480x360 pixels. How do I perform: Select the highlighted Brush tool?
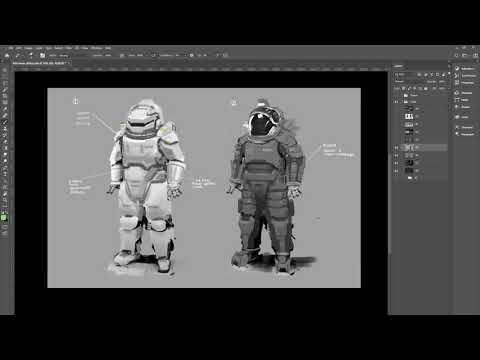coord(5,122)
